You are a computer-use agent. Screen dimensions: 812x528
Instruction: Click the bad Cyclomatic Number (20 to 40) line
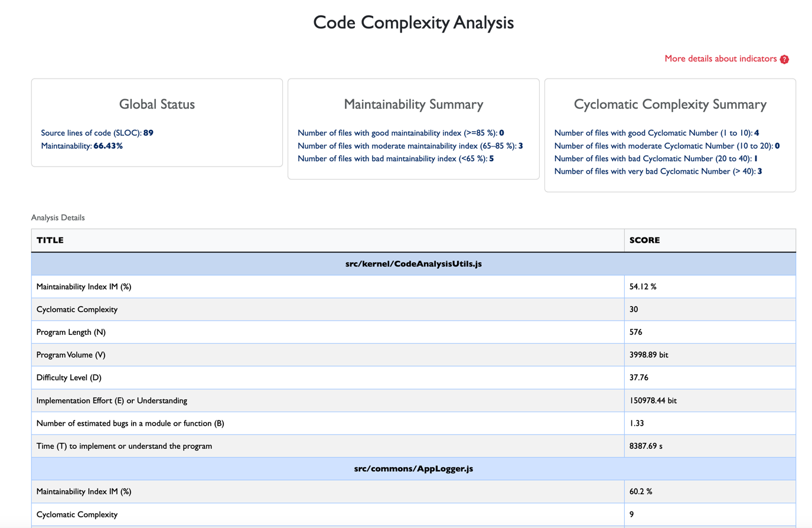[656, 158]
